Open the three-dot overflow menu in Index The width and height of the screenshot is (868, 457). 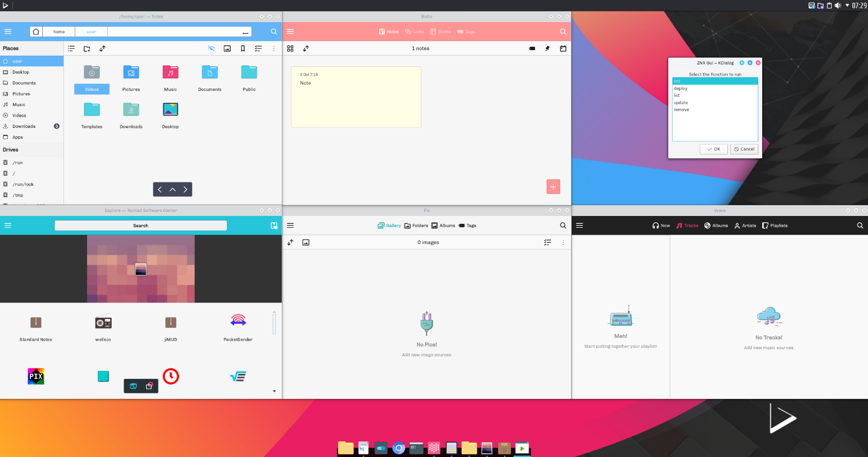pyautogui.click(x=274, y=49)
